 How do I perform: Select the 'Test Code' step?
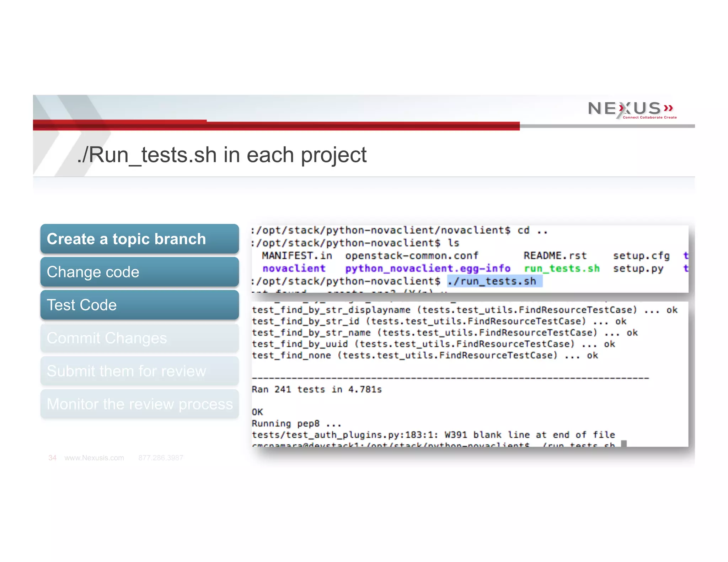[x=139, y=305]
